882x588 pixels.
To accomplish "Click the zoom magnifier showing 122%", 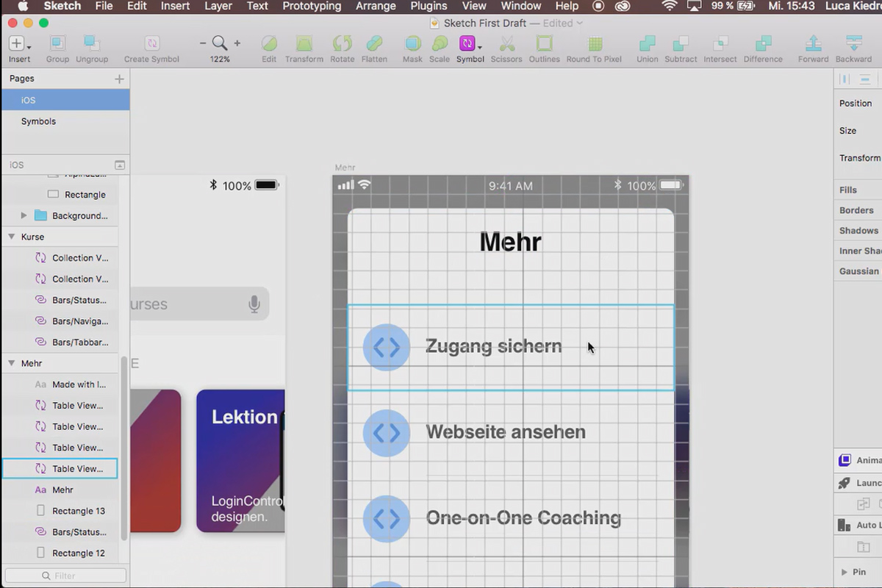I will pos(220,43).
